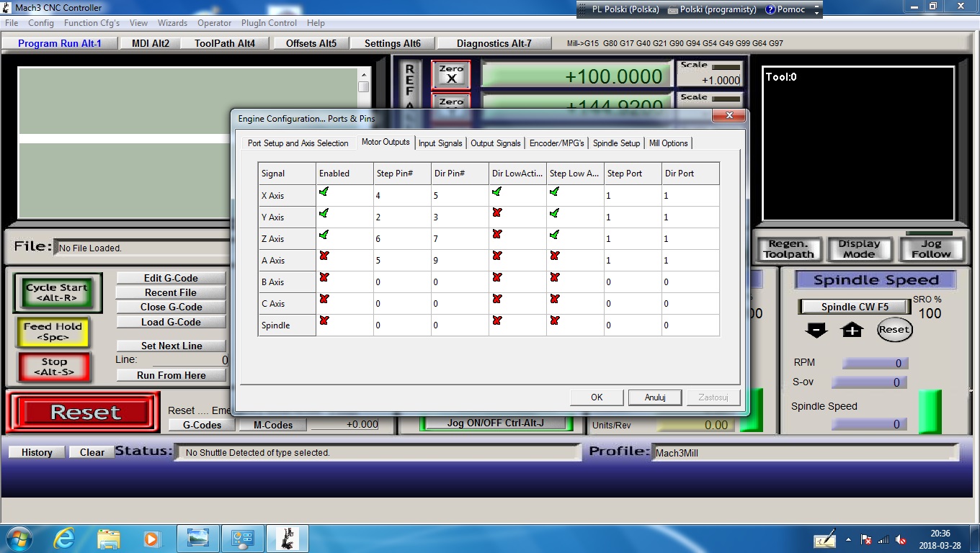Open the Function Cfg's menu
Screen dimensions: 980x553
pyautogui.click(x=92, y=23)
